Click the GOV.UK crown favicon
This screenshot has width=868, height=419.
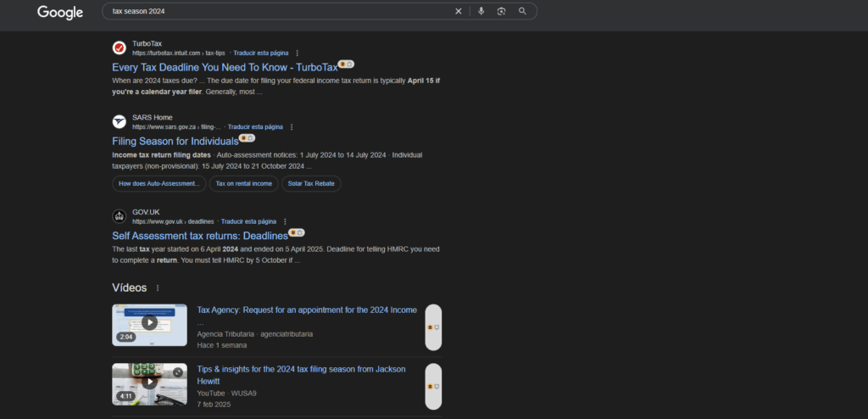(x=119, y=216)
